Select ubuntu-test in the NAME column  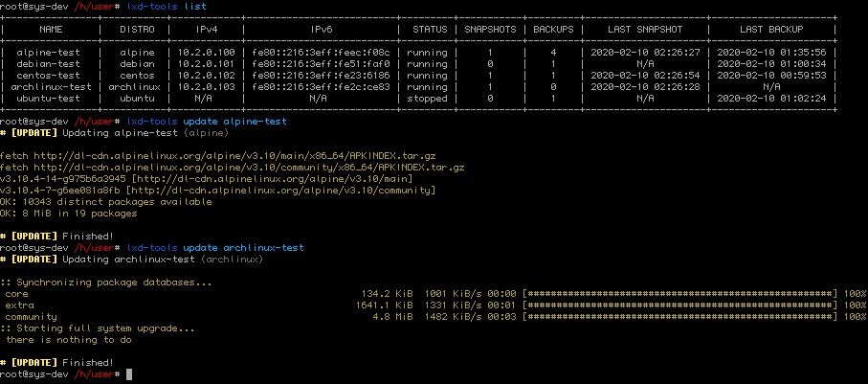pyautogui.click(x=48, y=99)
